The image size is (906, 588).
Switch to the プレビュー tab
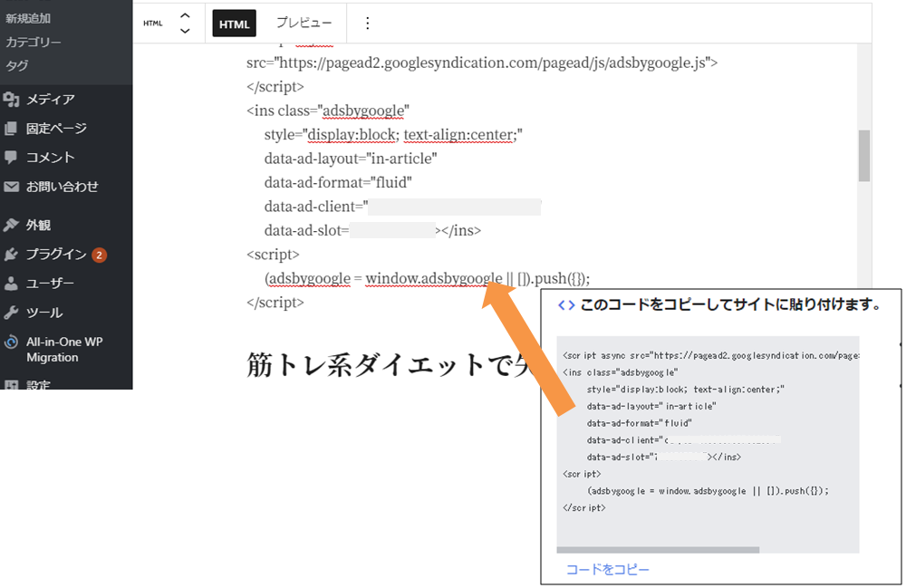pyautogui.click(x=304, y=24)
